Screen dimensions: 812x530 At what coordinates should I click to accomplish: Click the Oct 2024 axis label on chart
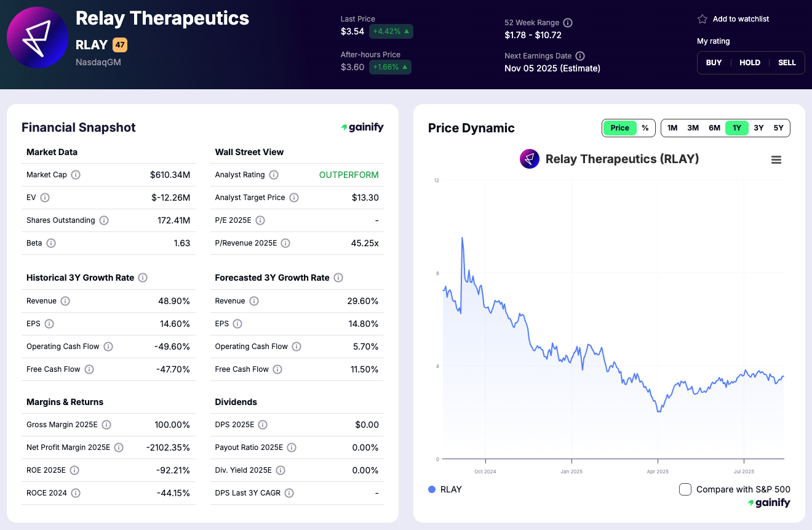point(485,472)
